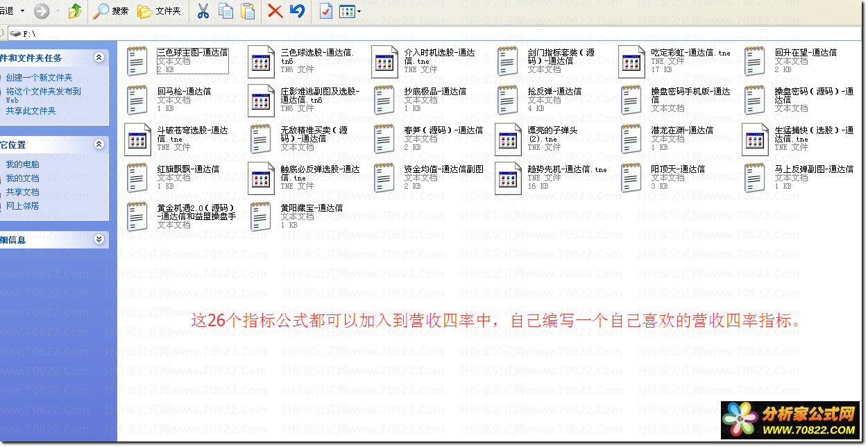Select the 马上反弹副图-通达信 file icon
The width and height of the screenshot is (868, 447).
pyautogui.click(x=756, y=178)
